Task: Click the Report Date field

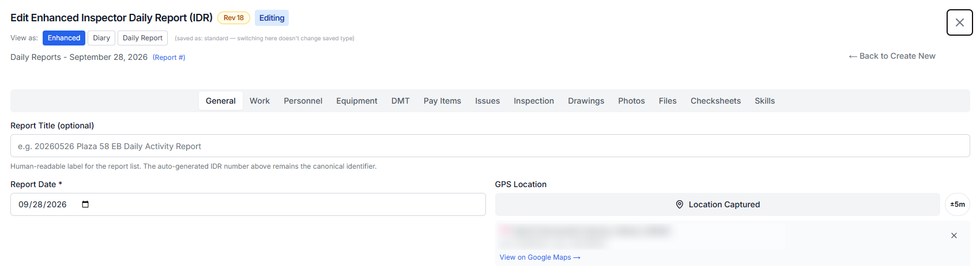Action: coord(248,204)
